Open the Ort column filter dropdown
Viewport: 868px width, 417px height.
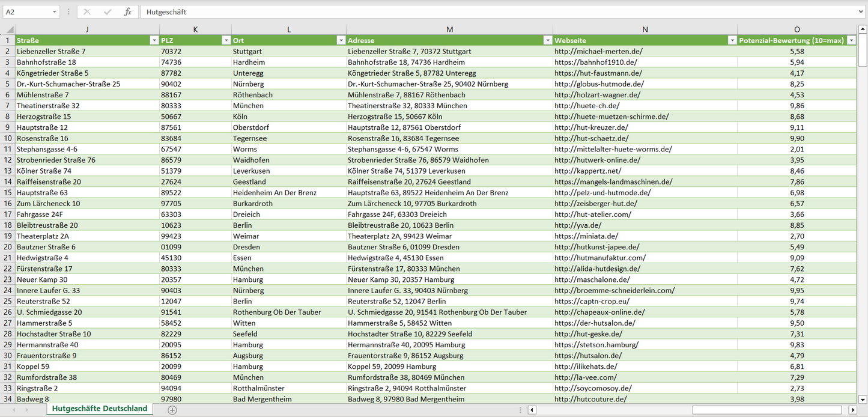(x=341, y=40)
